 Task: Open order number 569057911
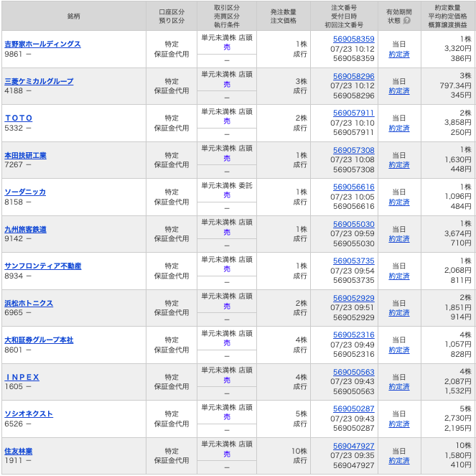pyautogui.click(x=354, y=113)
